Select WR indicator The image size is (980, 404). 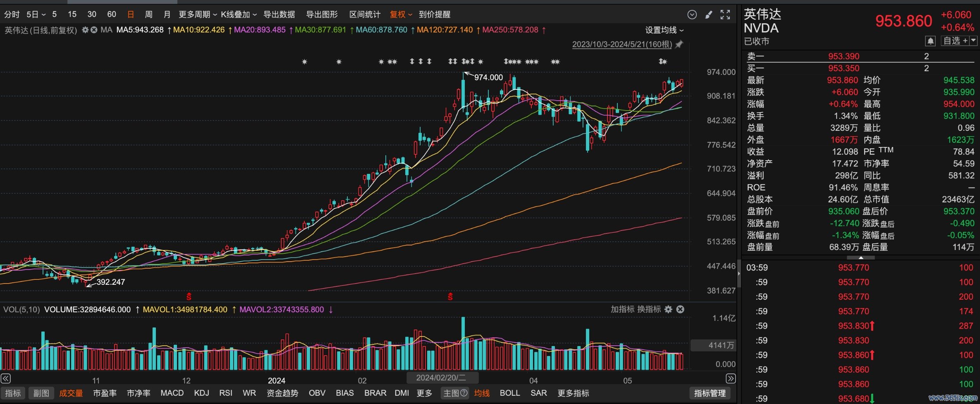click(x=249, y=393)
